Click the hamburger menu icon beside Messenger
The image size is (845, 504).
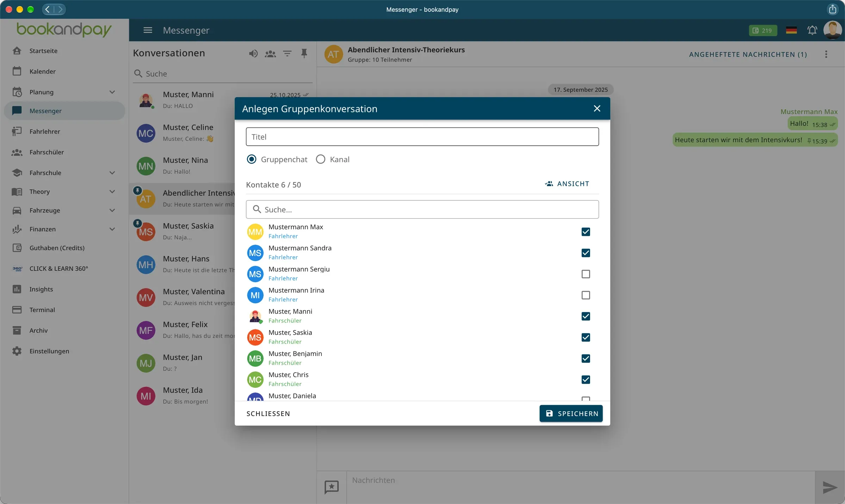pos(148,30)
